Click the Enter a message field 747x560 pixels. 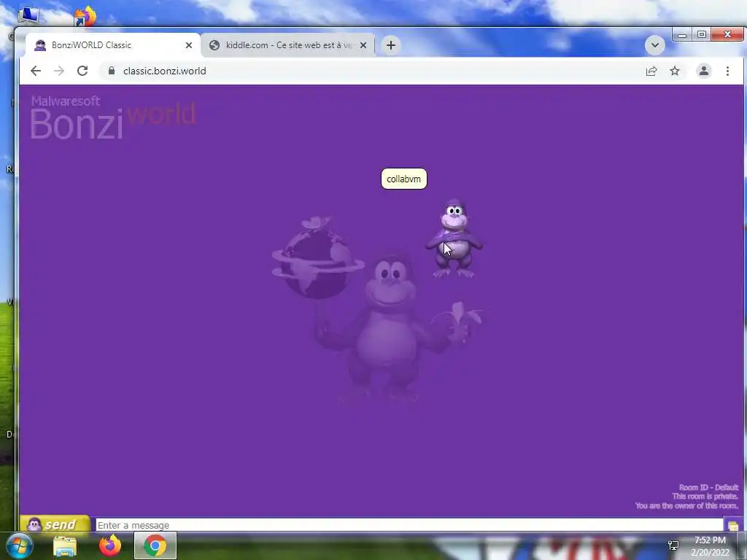pos(409,525)
